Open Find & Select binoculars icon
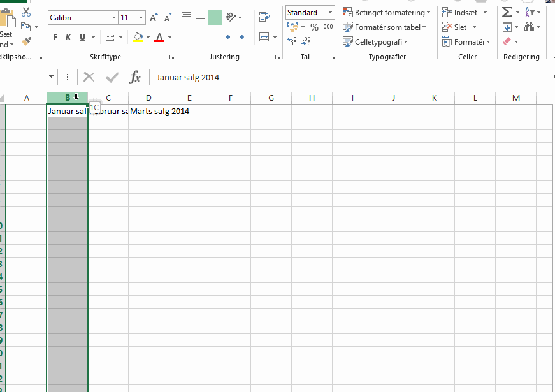555x392 pixels. 529,27
